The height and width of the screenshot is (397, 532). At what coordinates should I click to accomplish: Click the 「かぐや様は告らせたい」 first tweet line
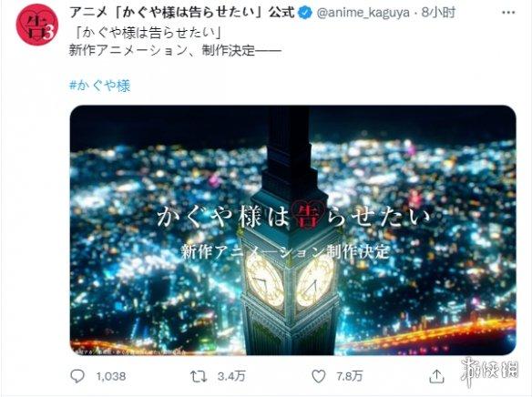click(x=148, y=33)
